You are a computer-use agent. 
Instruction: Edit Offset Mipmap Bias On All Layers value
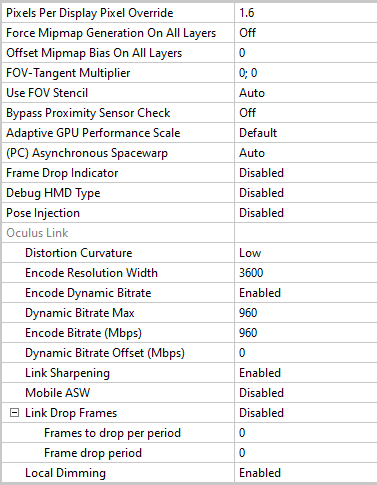tap(306, 53)
